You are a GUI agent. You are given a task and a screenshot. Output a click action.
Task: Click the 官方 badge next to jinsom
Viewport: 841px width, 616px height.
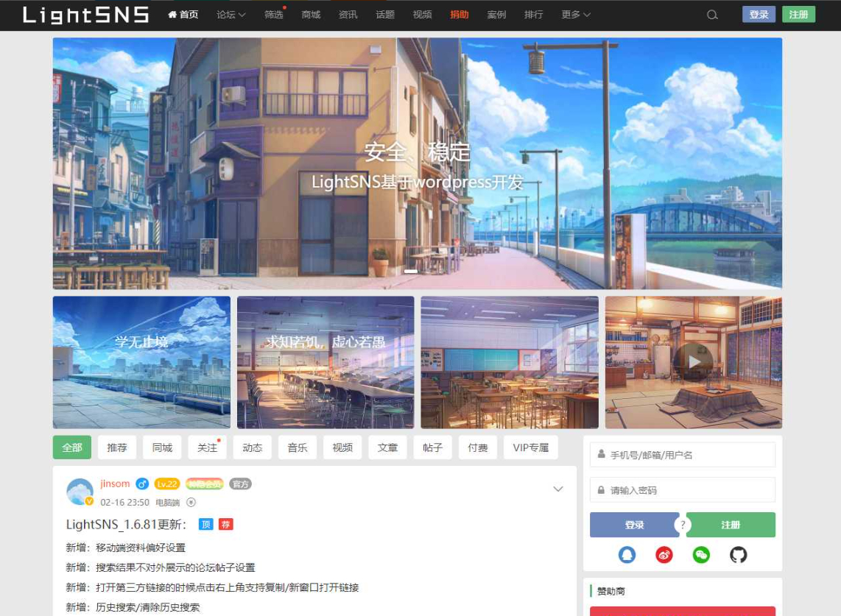(240, 484)
